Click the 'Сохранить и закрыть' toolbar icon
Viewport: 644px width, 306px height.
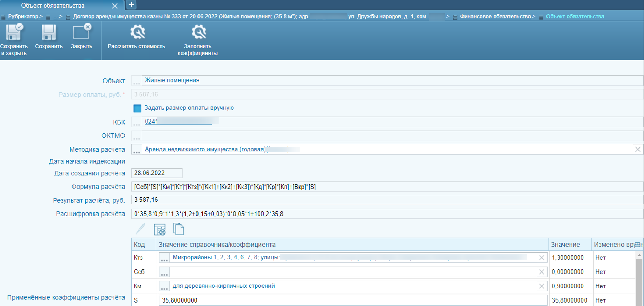(14, 33)
